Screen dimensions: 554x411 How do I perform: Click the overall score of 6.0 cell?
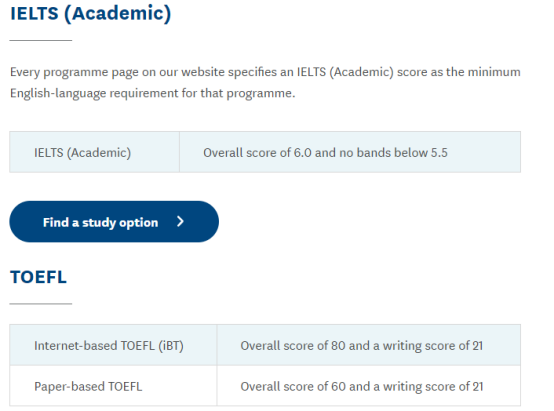350,152
